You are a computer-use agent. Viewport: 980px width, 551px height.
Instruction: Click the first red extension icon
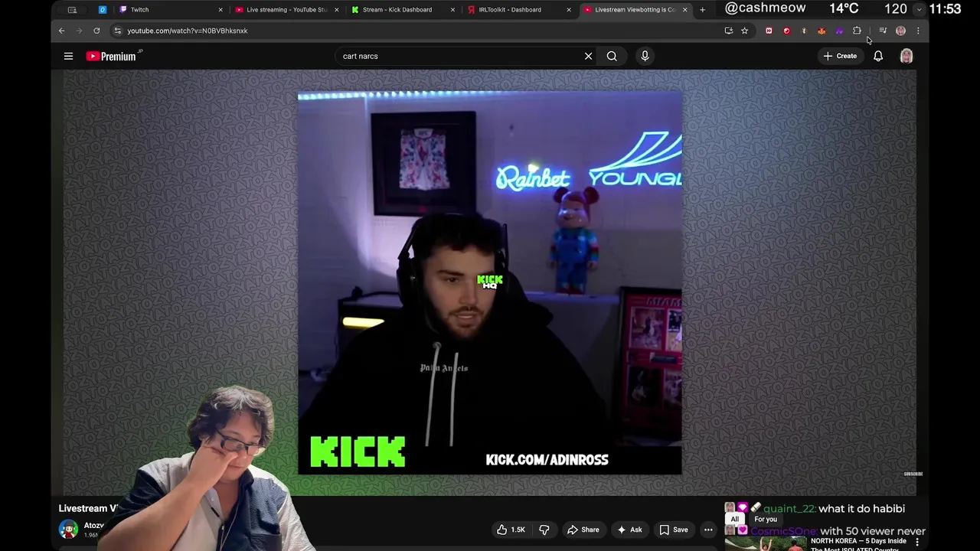[x=769, y=31]
